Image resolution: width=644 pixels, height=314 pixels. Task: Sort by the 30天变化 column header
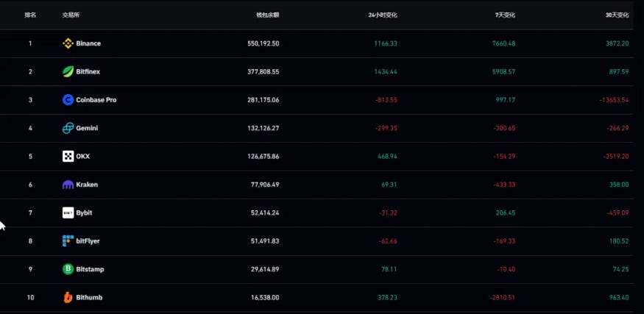[x=618, y=15]
